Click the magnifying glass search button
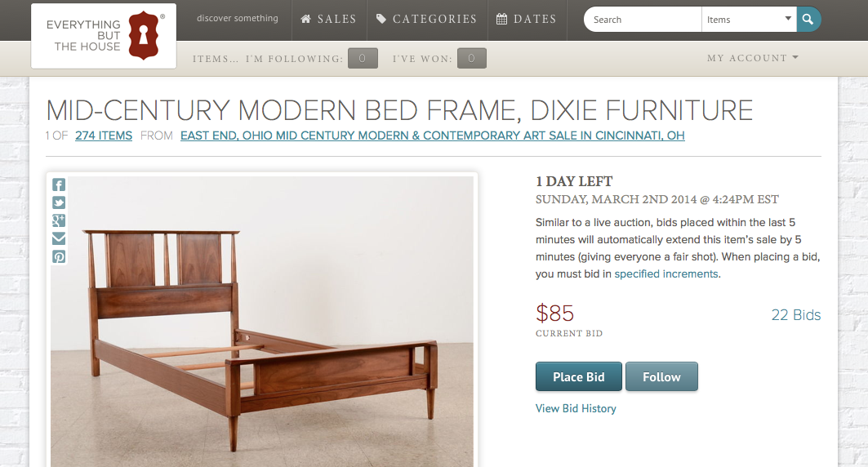The width and height of the screenshot is (868, 467). pos(808,20)
